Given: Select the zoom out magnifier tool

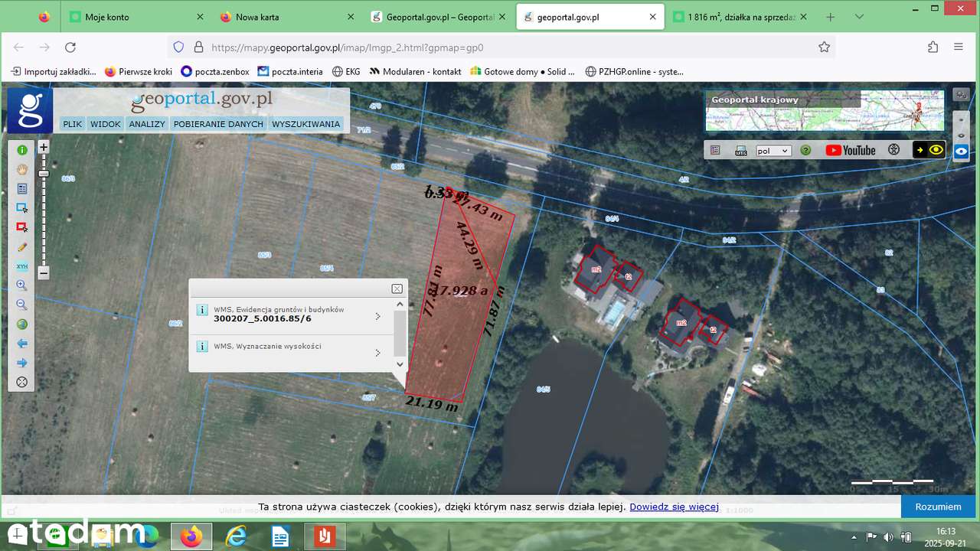Looking at the screenshot, I should [x=22, y=305].
